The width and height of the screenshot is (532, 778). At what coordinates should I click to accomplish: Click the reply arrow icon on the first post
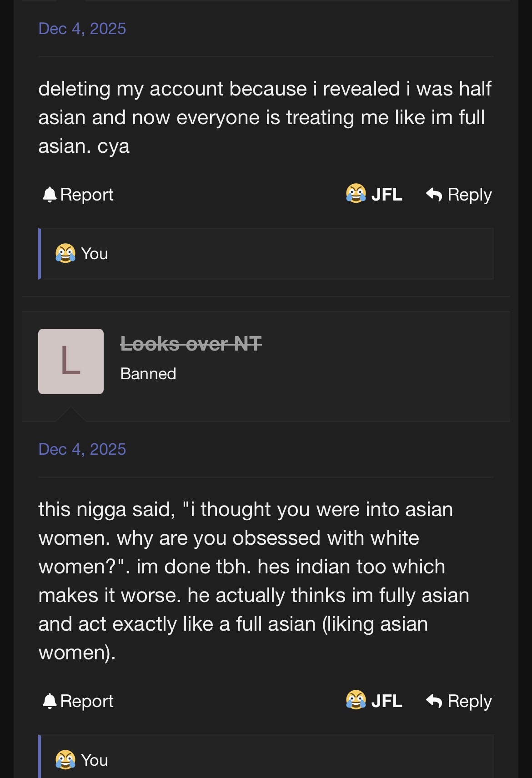[434, 195]
